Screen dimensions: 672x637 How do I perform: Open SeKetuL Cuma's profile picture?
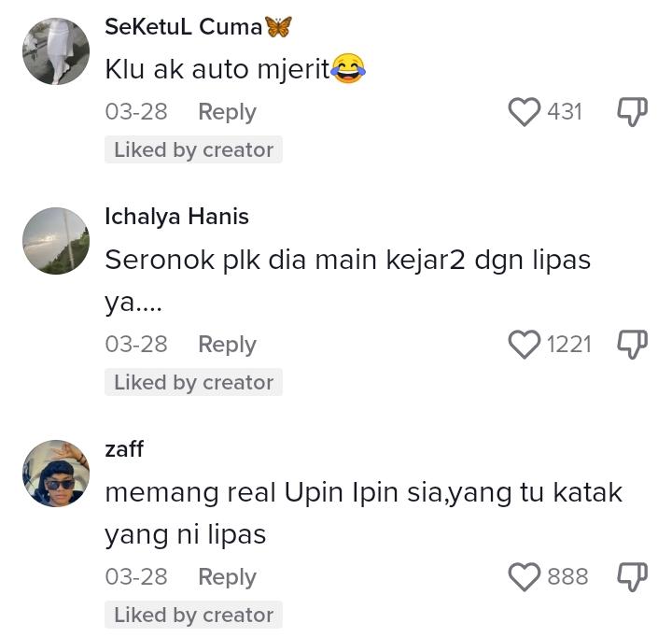click(x=56, y=52)
